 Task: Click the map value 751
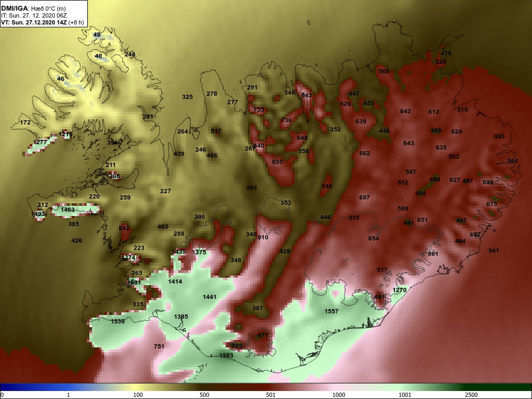(x=159, y=346)
